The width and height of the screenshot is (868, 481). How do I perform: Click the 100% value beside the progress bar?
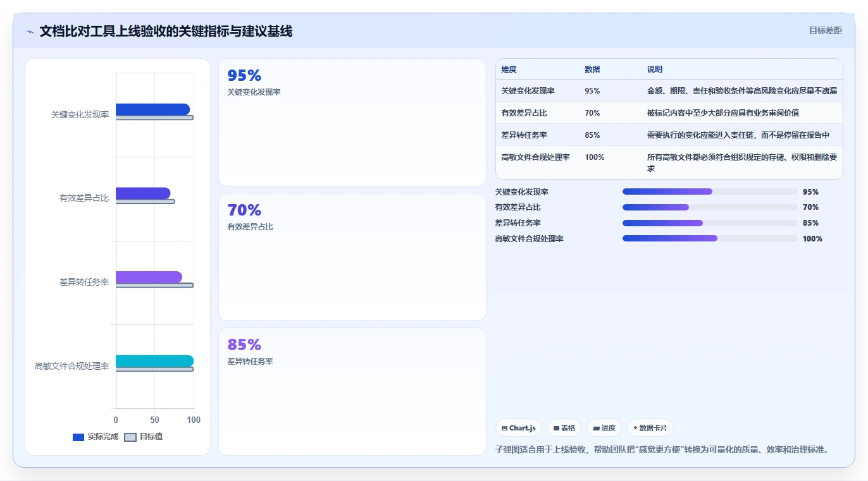(x=812, y=239)
